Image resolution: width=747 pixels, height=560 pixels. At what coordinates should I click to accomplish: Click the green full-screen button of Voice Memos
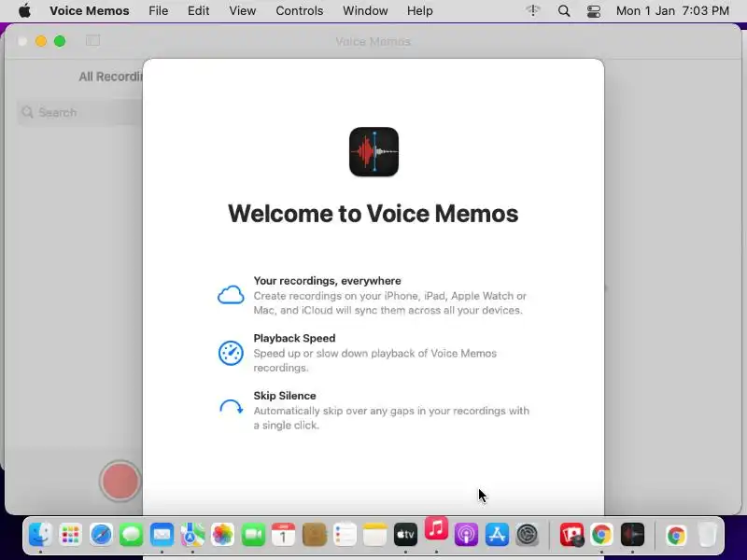pyautogui.click(x=60, y=41)
